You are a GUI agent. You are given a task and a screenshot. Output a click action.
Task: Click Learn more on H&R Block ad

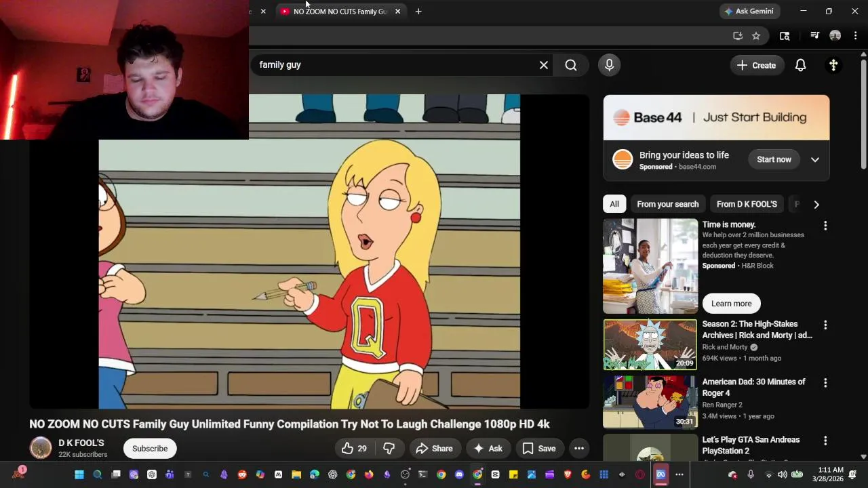731,304
